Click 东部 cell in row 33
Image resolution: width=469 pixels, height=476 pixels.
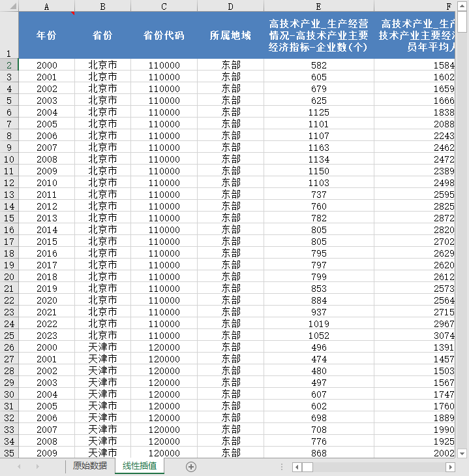[230, 429]
